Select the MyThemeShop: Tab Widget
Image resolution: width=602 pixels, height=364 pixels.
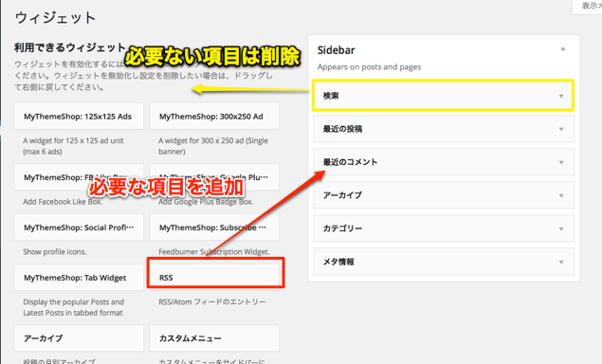pyautogui.click(x=79, y=277)
